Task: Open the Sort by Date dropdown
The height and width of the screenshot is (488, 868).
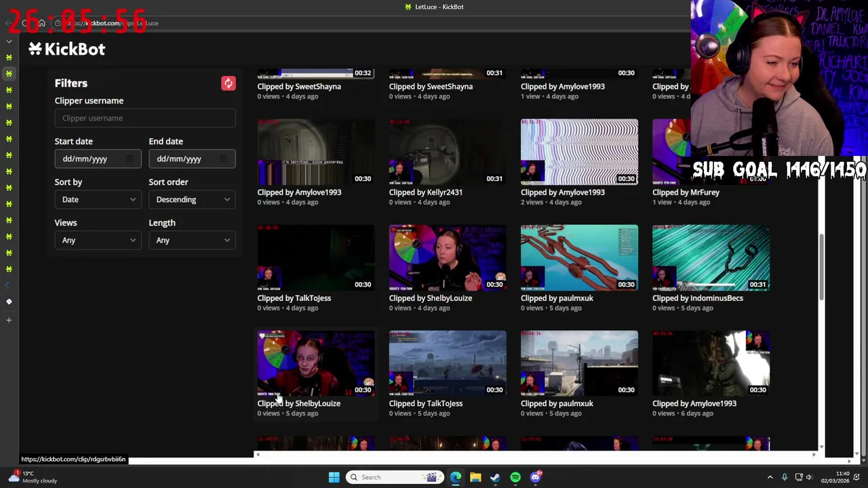Action: pyautogui.click(x=98, y=199)
